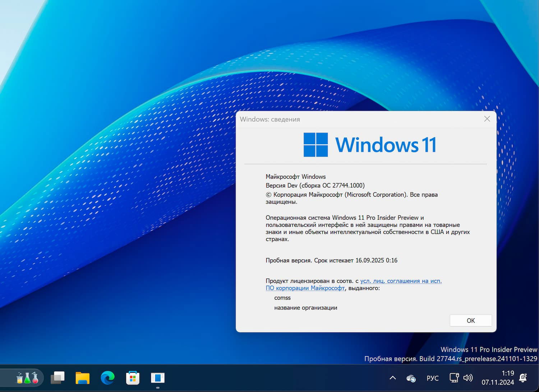Open the volume flyout from the speaker icon
The image size is (539, 392).
coord(467,378)
